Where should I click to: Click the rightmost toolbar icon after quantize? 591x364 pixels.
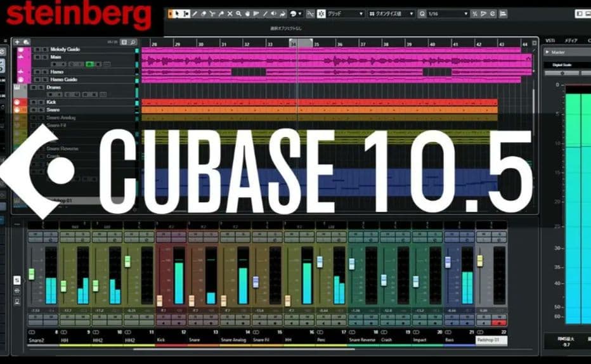click(x=503, y=14)
